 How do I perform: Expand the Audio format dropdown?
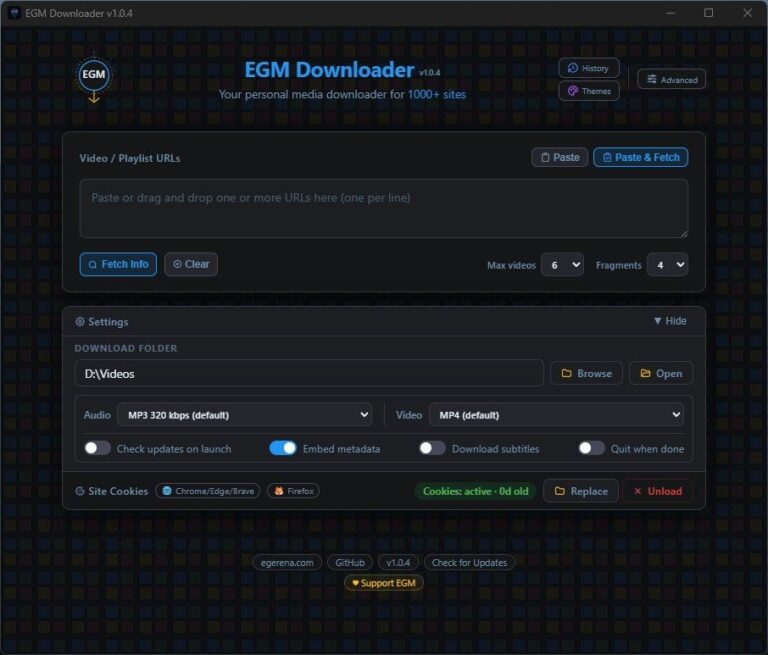click(244, 415)
